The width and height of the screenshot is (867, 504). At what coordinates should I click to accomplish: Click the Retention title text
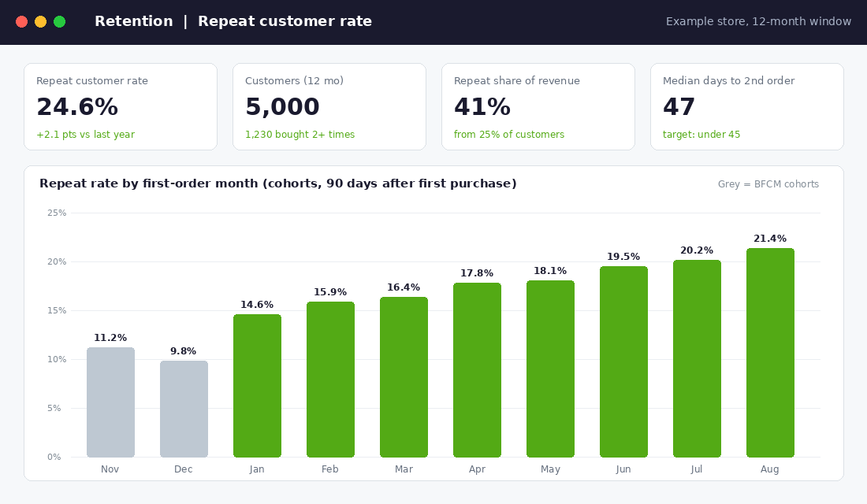pyautogui.click(x=134, y=21)
